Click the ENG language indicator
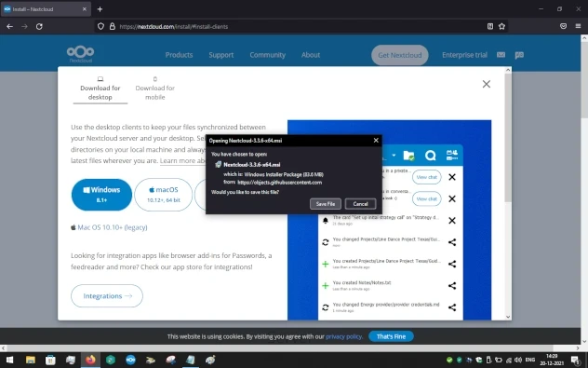588x368 pixels. coord(530,360)
